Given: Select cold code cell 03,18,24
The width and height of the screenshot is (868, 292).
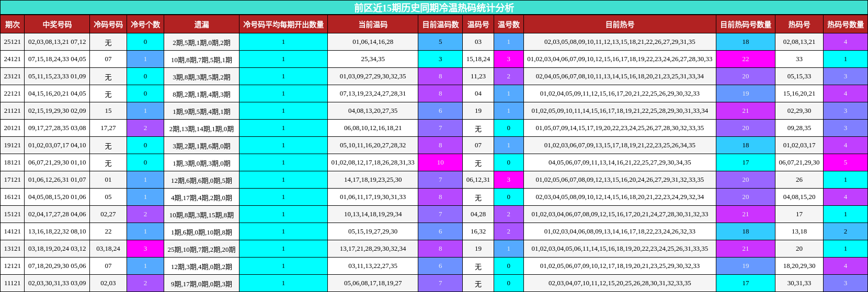Looking at the screenshot, I should (x=108, y=249).
